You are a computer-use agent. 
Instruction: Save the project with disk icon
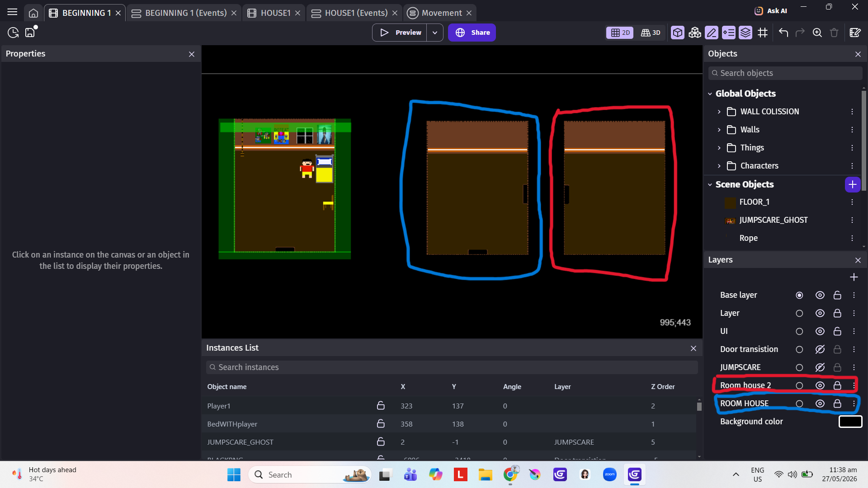30,33
